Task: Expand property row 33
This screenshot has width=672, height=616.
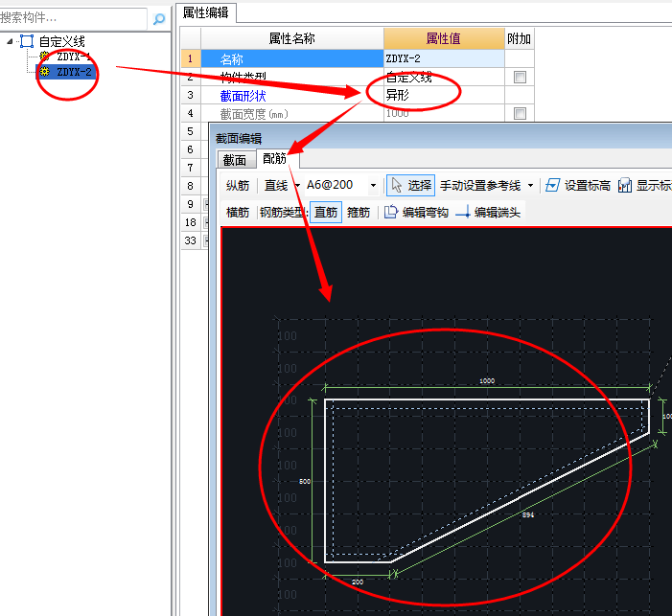Action: tap(206, 240)
